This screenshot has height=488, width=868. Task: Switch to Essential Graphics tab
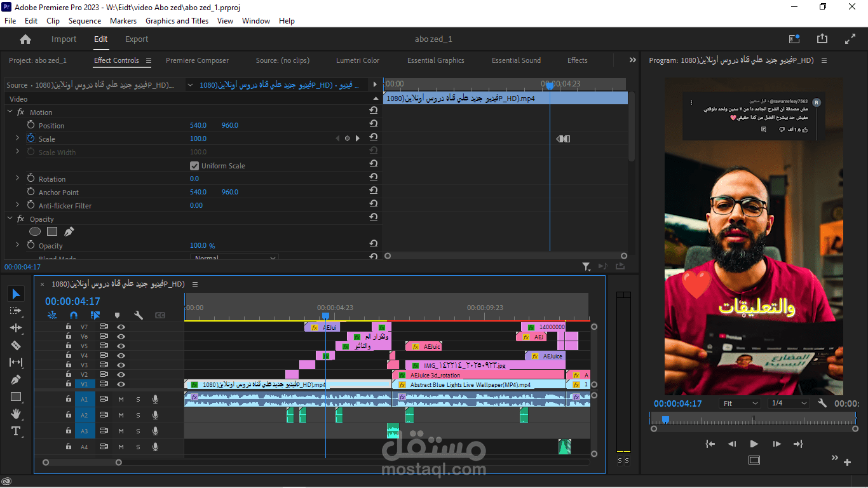[436, 60]
